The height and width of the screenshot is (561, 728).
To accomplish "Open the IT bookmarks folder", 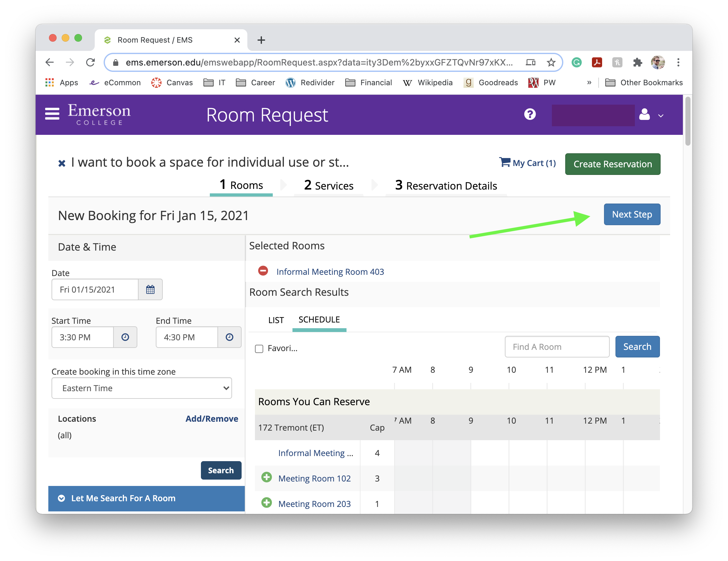I will click(214, 83).
